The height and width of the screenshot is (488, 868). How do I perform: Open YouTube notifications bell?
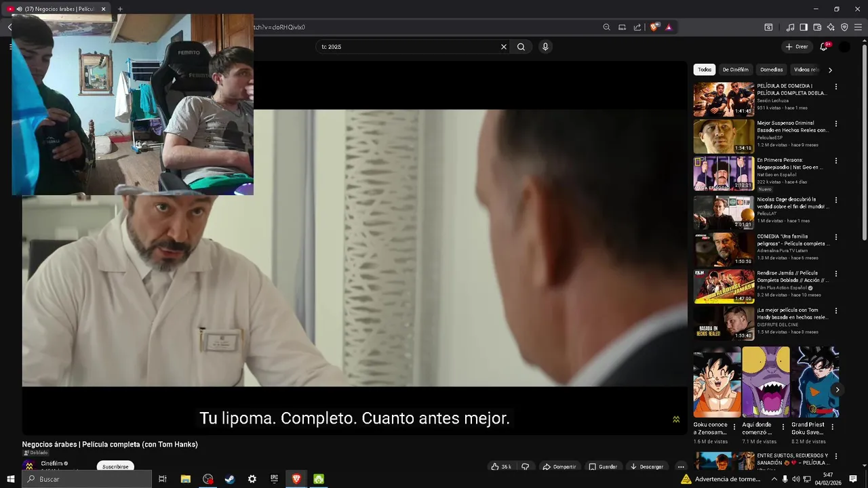pos(824,47)
